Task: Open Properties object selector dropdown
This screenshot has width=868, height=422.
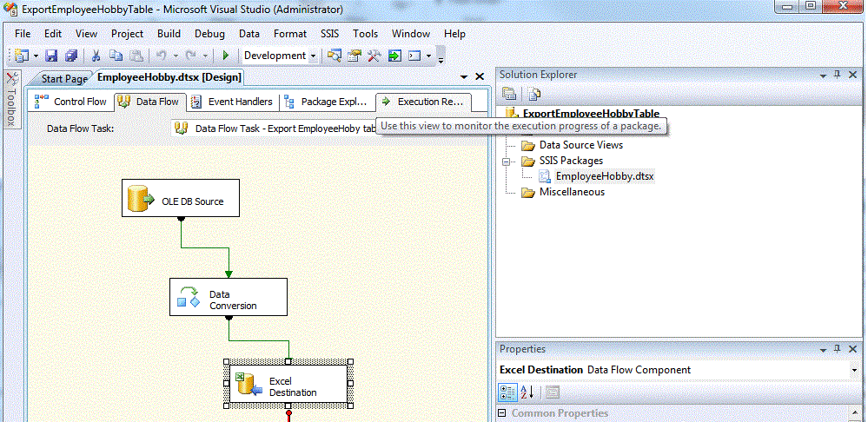Action: click(856, 370)
